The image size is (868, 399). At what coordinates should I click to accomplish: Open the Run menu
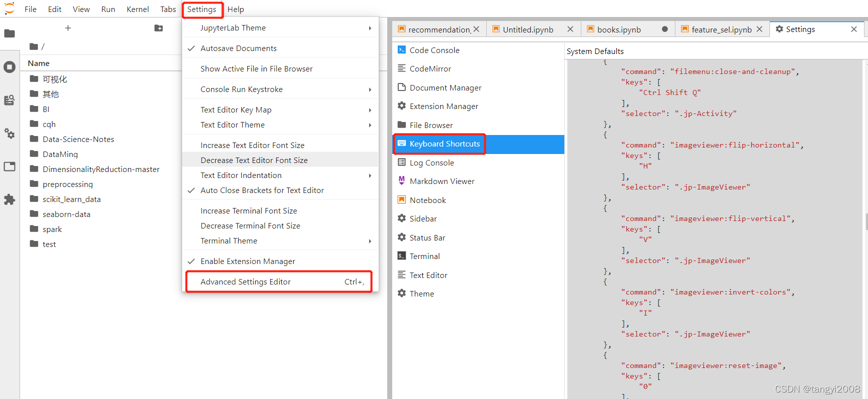click(108, 9)
